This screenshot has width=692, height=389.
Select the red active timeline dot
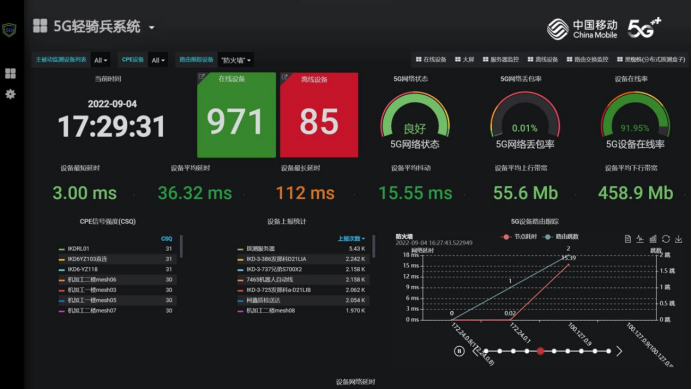click(540, 351)
